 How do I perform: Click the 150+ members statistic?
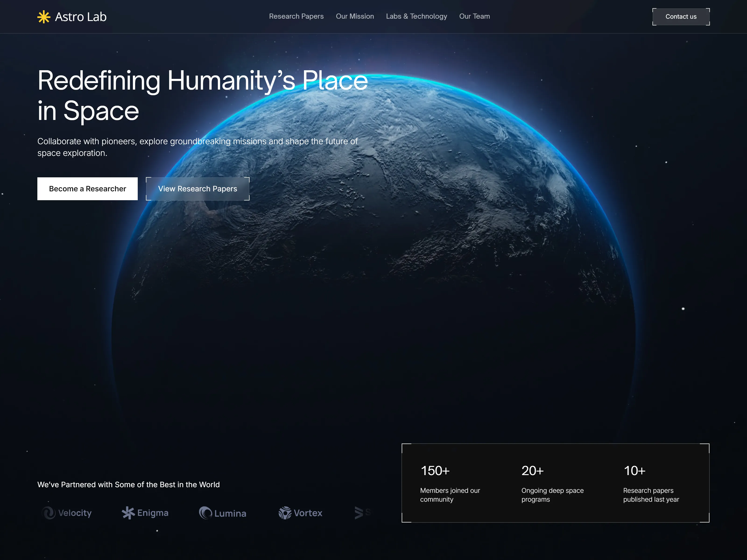[x=435, y=471]
